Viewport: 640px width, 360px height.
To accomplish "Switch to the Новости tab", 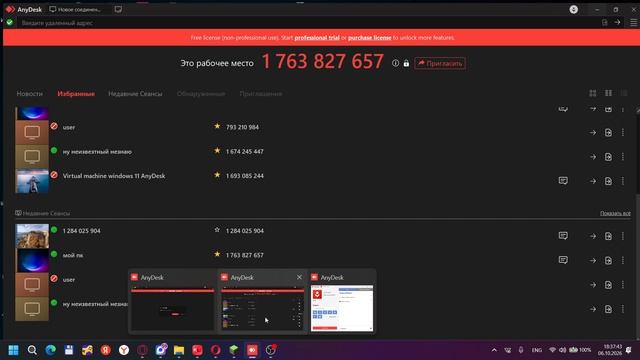I will 29,94.
